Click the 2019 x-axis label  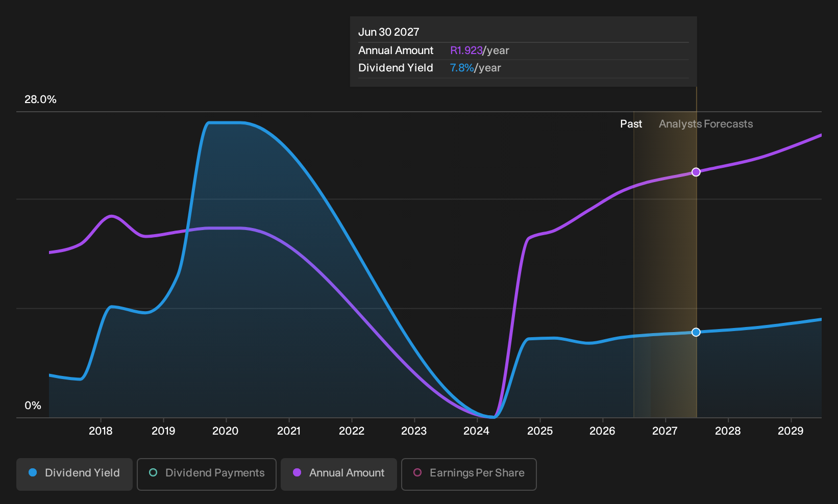[163, 431]
